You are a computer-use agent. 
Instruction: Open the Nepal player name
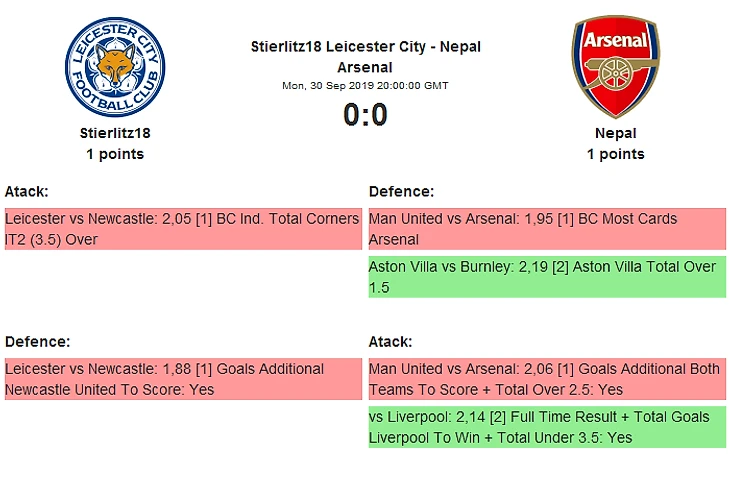(x=615, y=133)
